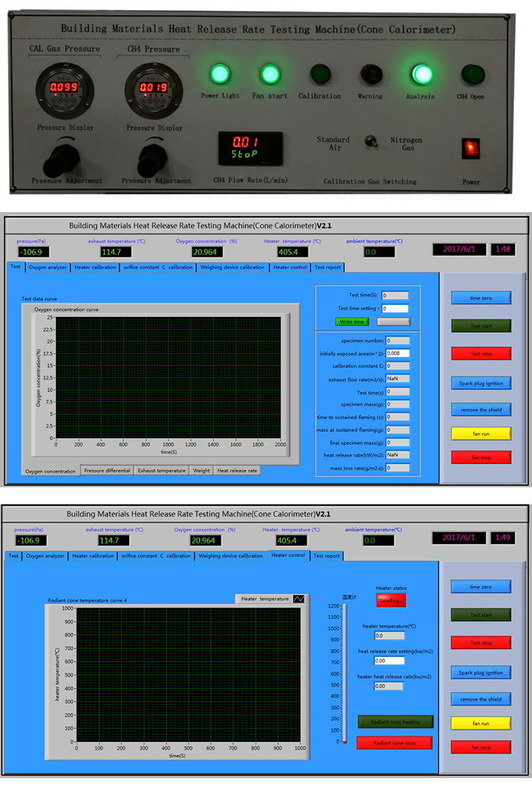Select the Weight chart tab
The height and width of the screenshot is (793, 532).
click(x=201, y=470)
